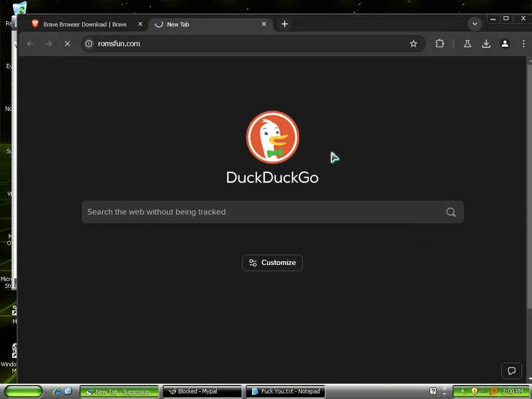The height and width of the screenshot is (399, 532).
Task: Click the 2:00 PM system clock
Action: 513,392
